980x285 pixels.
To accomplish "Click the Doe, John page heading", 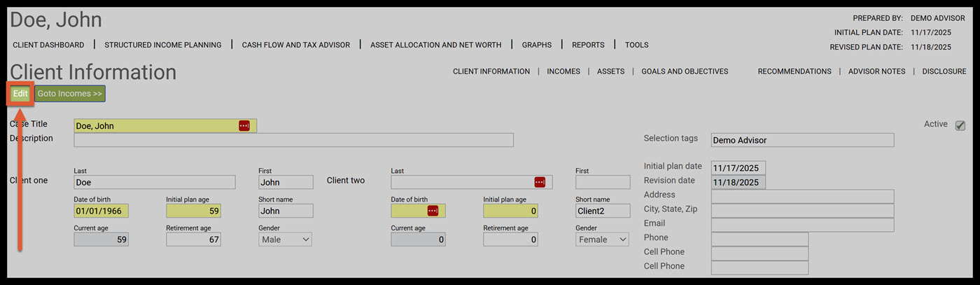I will pos(56,20).
